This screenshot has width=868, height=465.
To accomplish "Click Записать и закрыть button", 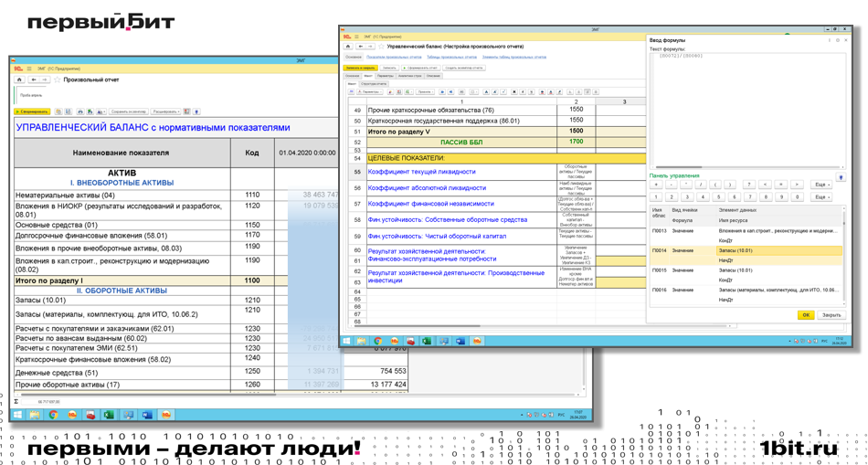I will point(360,69).
